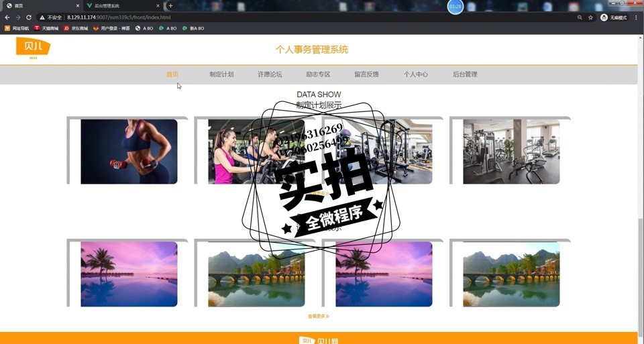Viewport: 644px width, 344px height.
Task: Reload the page with the refresh icon
Action: [29, 17]
